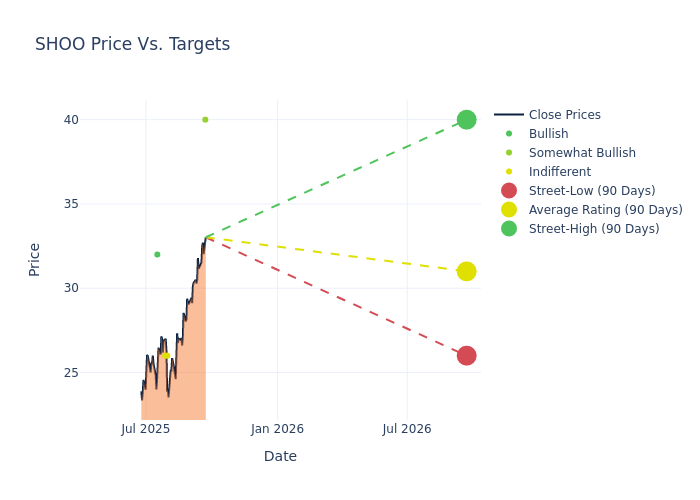700x500 pixels.
Task: Click the Jan 2026 x-axis label
Action: [x=277, y=429]
